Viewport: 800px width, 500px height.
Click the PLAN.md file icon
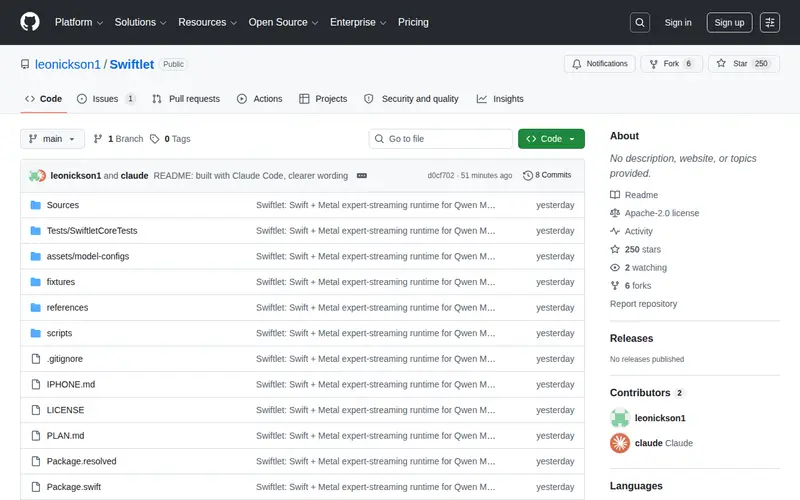36,436
